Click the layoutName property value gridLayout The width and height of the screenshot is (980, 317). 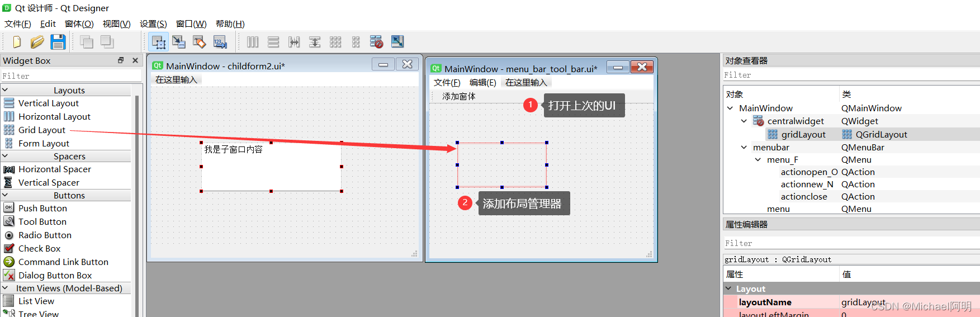pyautogui.click(x=863, y=302)
